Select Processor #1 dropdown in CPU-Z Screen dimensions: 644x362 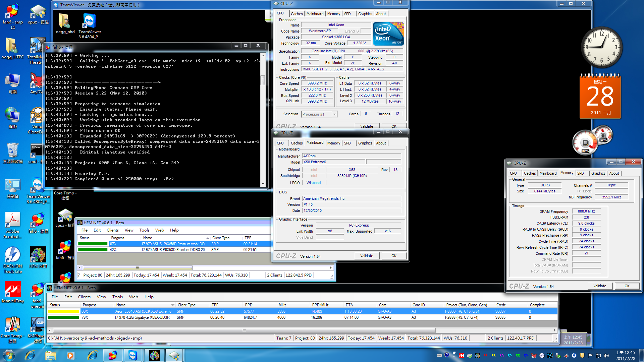318,114
